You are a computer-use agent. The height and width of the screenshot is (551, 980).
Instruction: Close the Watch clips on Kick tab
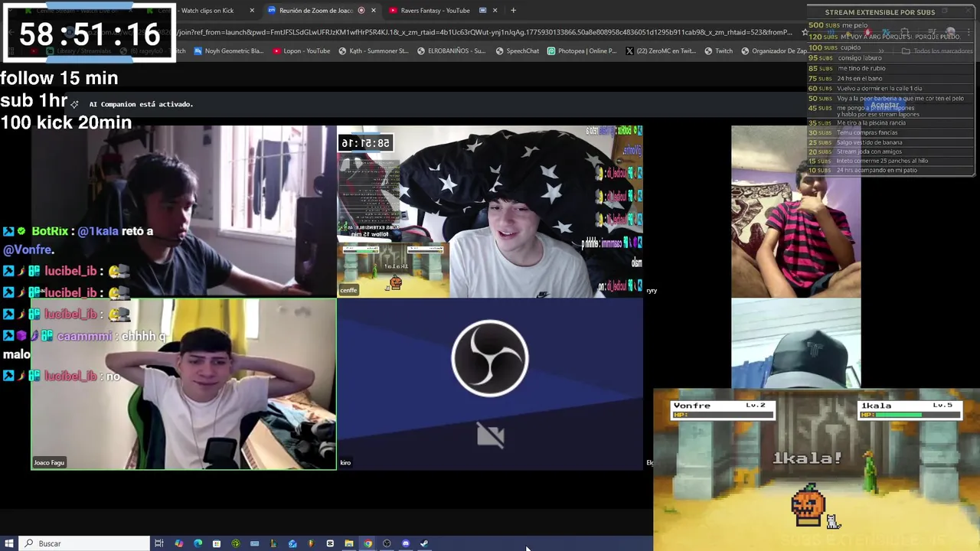tap(252, 10)
